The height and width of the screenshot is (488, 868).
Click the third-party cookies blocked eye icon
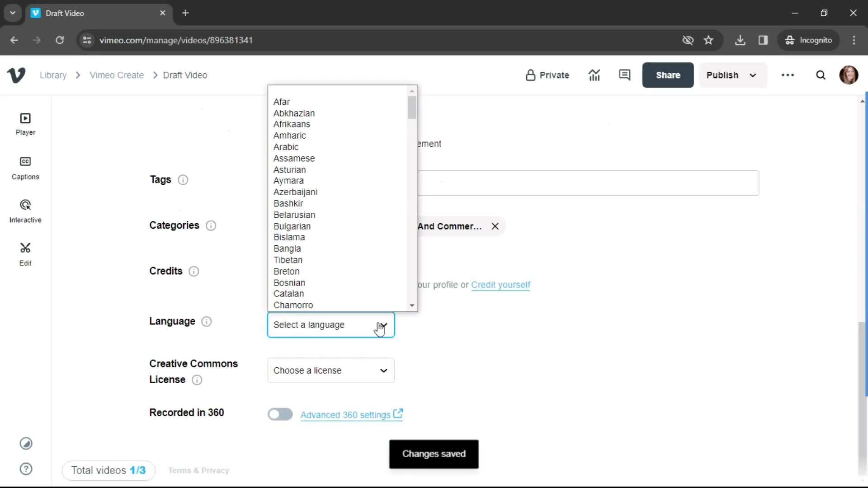click(688, 40)
